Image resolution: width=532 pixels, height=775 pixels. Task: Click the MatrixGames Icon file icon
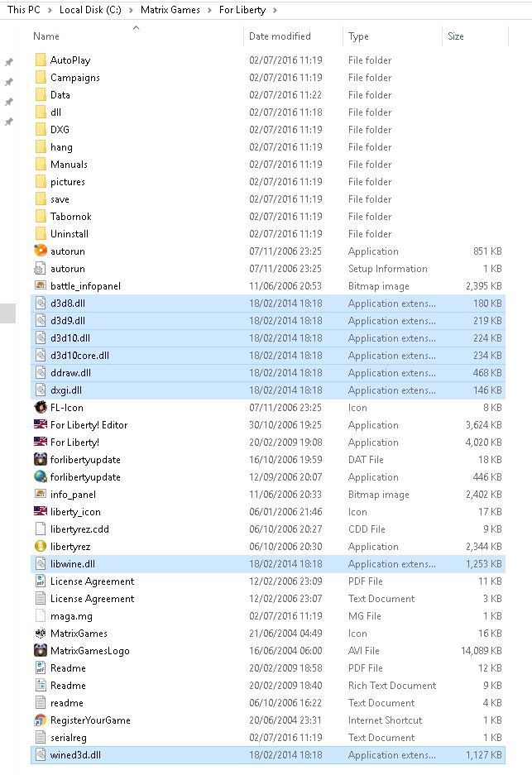click(x=41, y=633)
